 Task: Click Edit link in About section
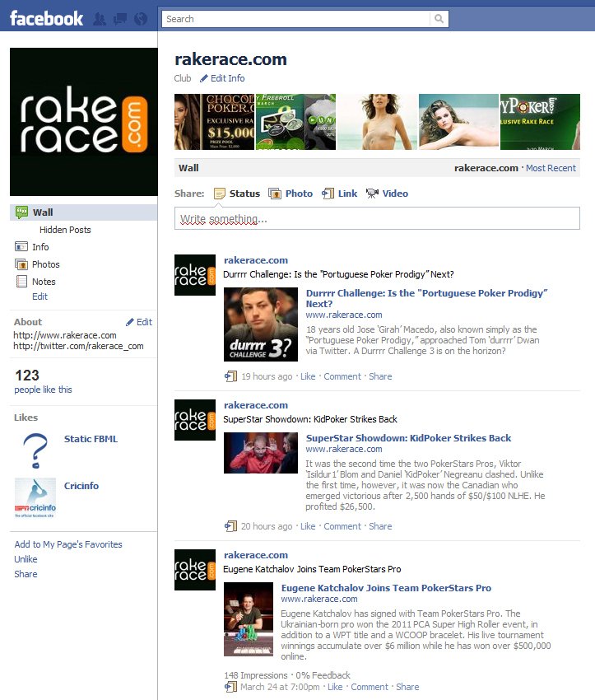[144, 322]
